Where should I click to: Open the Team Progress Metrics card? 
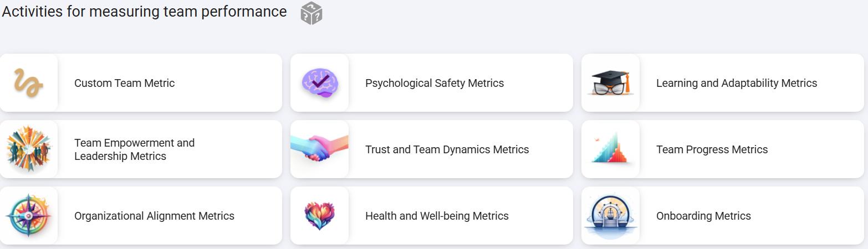tap(722, 149)
